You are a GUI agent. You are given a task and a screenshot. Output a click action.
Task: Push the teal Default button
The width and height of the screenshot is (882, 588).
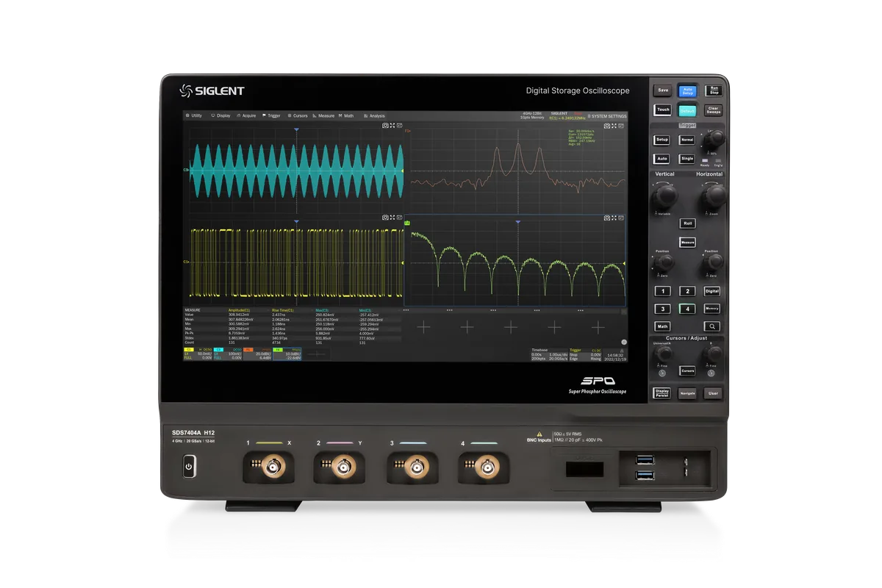[687, 110]
